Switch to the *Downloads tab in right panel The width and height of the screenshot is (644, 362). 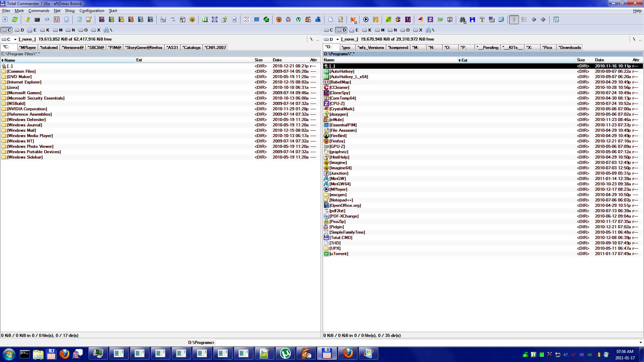pyautogui.click(x=569, y=48)
